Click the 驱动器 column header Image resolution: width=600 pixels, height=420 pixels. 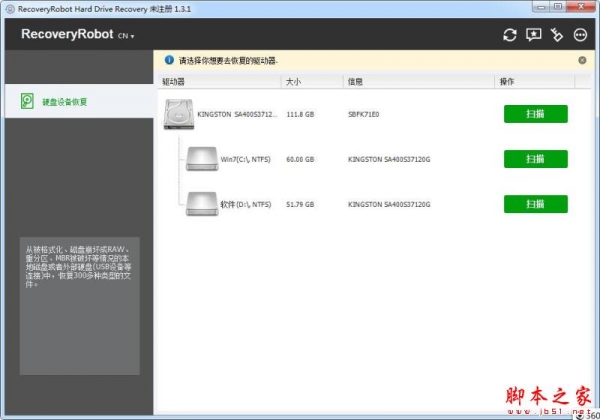pos(219,81)
